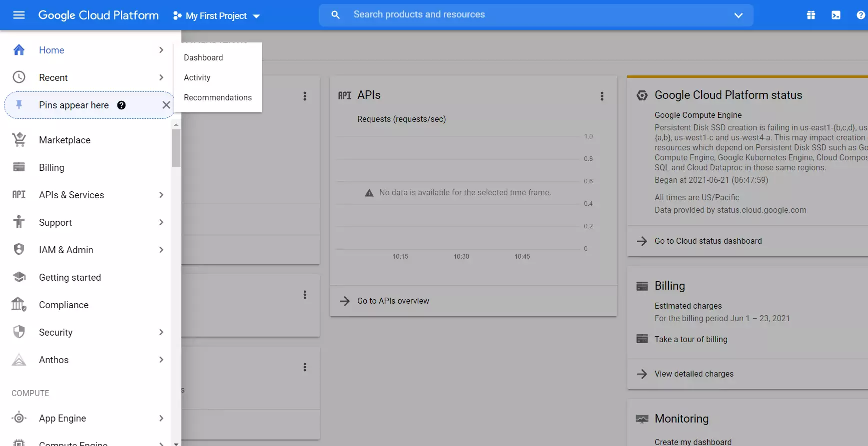868x446 pixels.
Task: Open the APIs card three-dot menu
Action: 602,96
